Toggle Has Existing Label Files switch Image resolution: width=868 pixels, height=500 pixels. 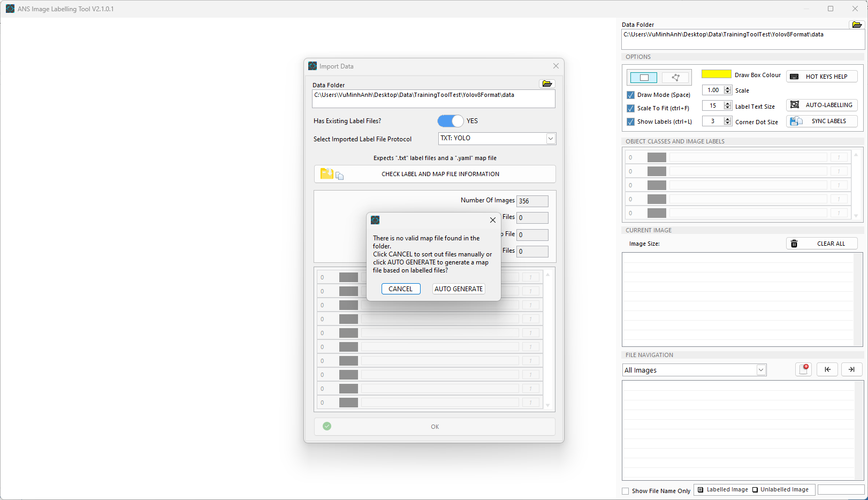(451, 121)
